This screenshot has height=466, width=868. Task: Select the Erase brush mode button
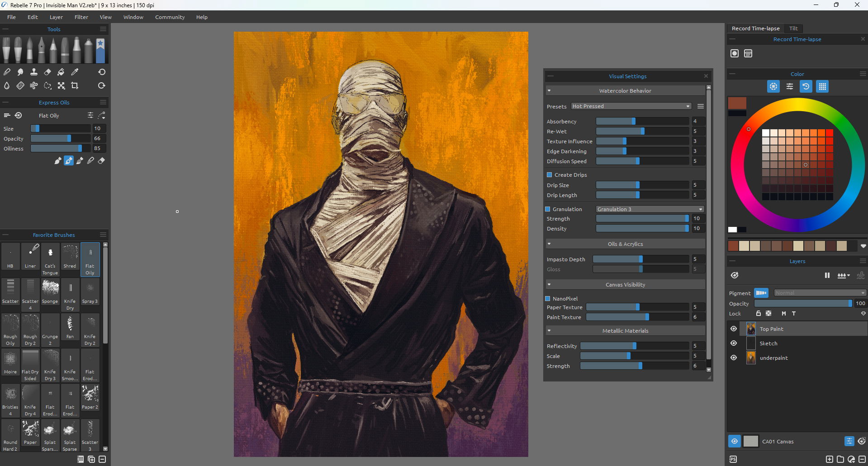[101, 160]
